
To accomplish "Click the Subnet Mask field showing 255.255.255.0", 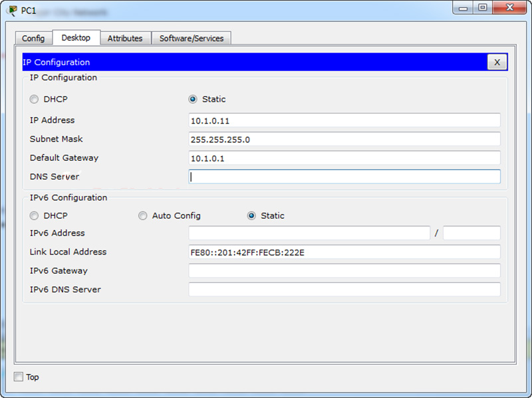I will point(344,139).
